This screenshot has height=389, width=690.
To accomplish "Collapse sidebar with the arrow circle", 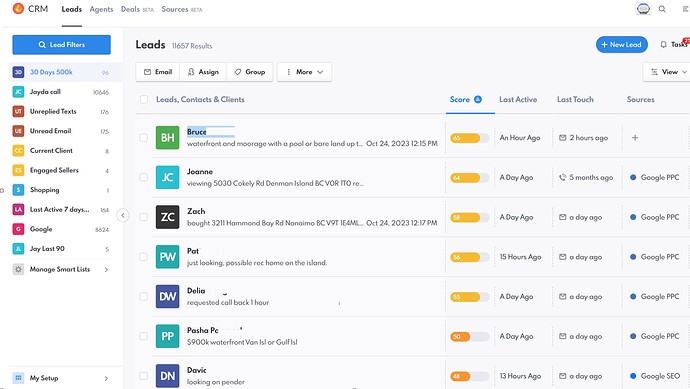I will (123, 215).
